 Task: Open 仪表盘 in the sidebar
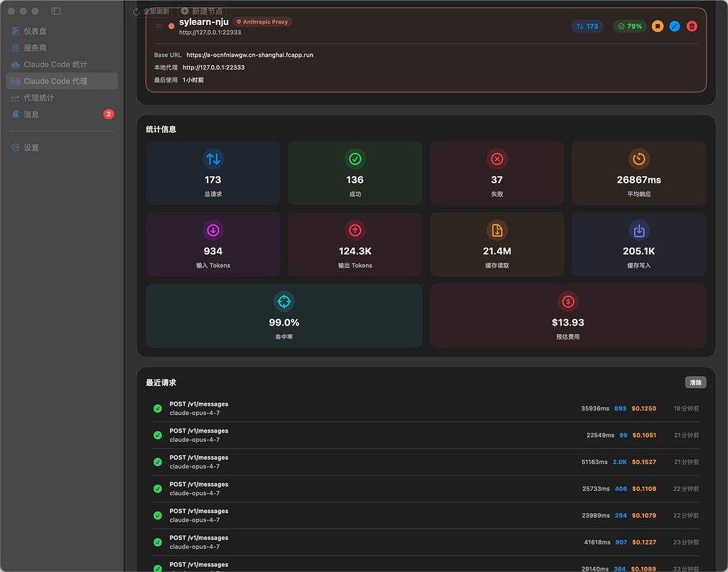tap(62, 31)
